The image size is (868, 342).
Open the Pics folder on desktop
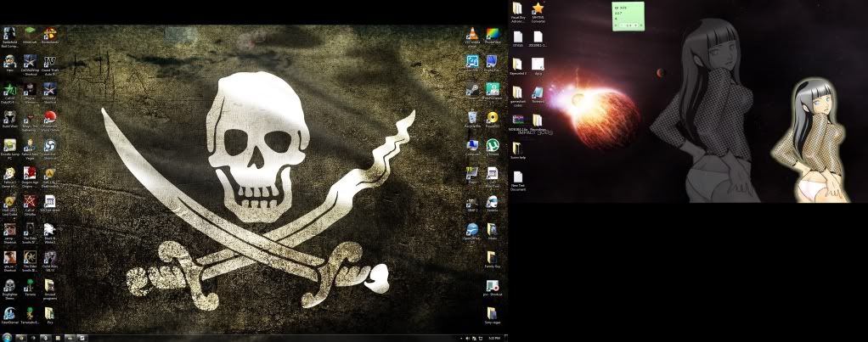pyautogui.click(x=49, y=314)
